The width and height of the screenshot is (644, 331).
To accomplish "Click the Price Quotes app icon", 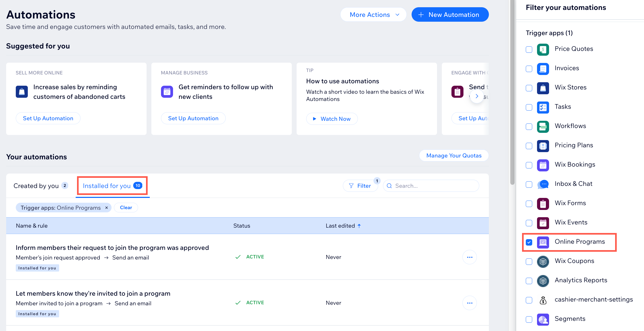I will click(x=543, y=49).
